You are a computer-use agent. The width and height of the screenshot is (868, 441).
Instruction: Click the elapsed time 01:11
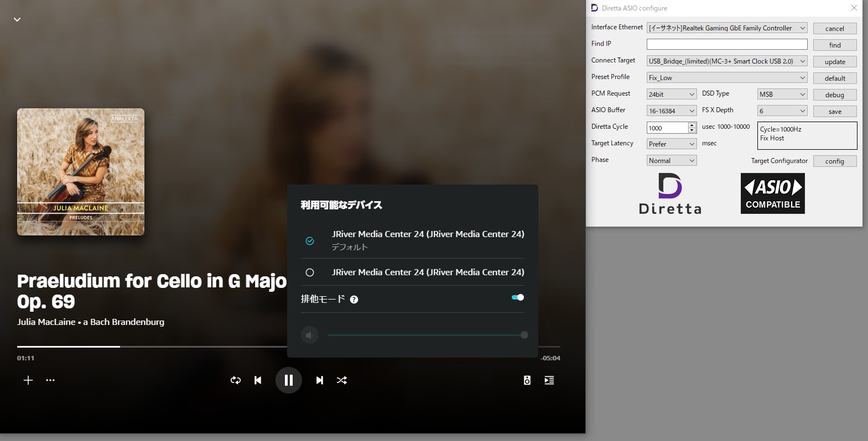tap(25, 358)
